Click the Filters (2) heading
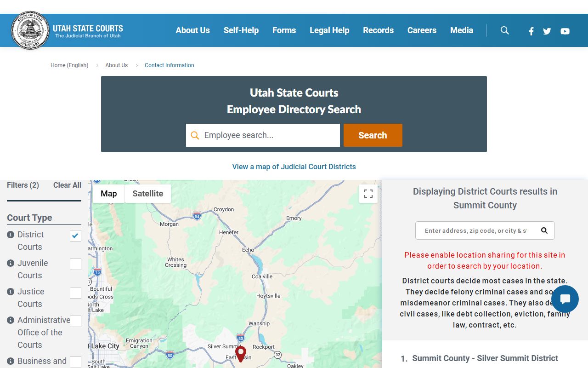The image size is (588, 368). (x=23, y=185)
